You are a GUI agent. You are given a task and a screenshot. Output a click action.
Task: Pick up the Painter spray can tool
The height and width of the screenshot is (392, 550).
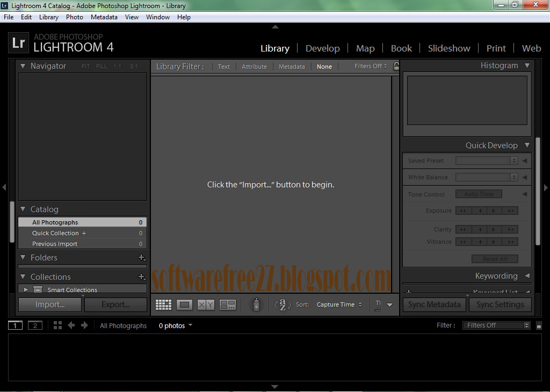click(256, 304)
